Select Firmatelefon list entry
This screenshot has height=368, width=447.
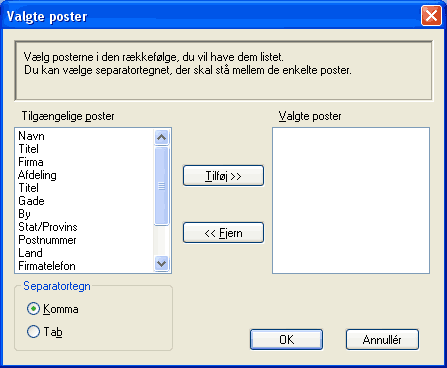tap(47, 266)
